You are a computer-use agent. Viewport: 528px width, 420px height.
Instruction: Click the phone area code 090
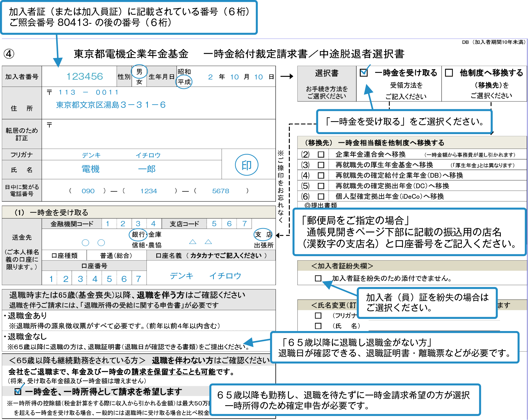[x=88, y=191]
